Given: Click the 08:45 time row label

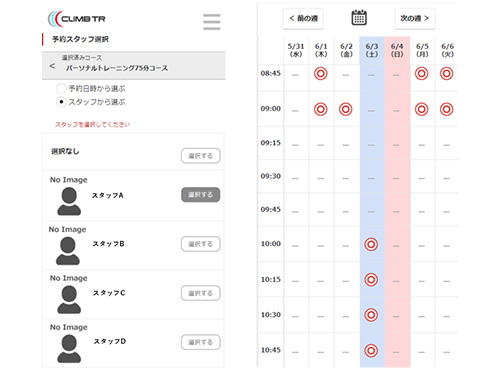Looking at the screenshot, I should point(271,73).
